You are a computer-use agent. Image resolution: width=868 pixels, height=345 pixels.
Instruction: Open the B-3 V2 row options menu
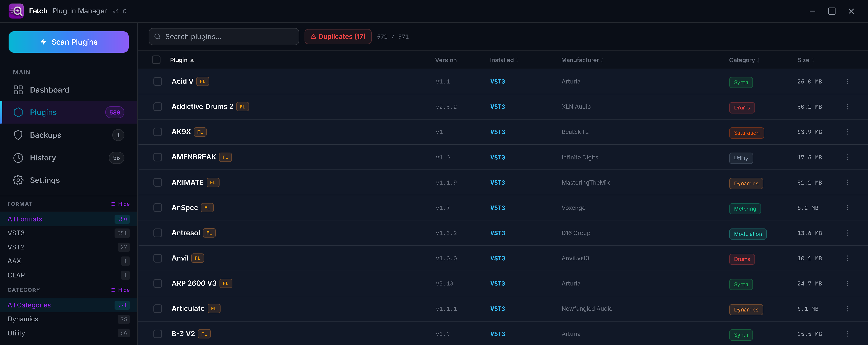point(848,334)
